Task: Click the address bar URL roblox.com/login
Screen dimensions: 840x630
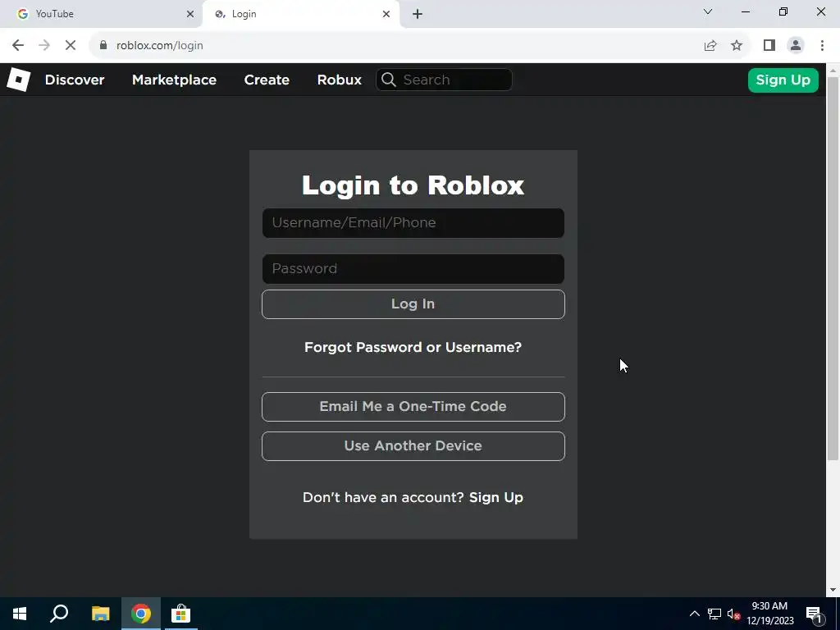Action: (x=160, y=46)
